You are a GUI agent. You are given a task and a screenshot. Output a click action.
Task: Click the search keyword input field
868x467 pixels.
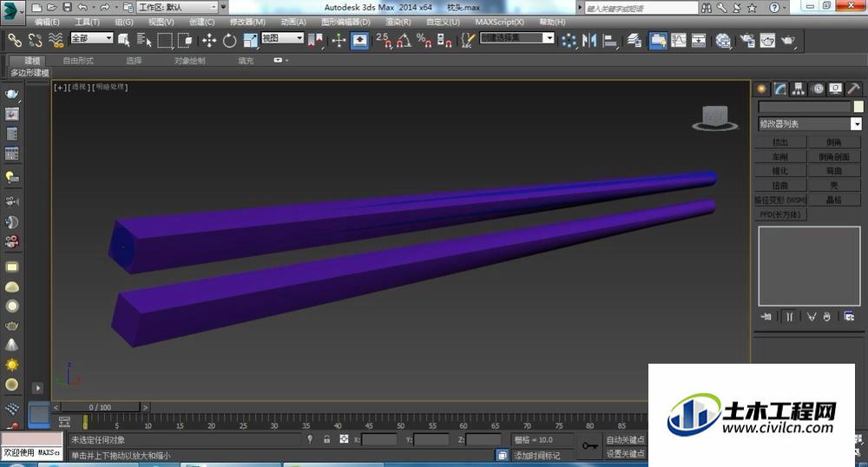point(641,8)
